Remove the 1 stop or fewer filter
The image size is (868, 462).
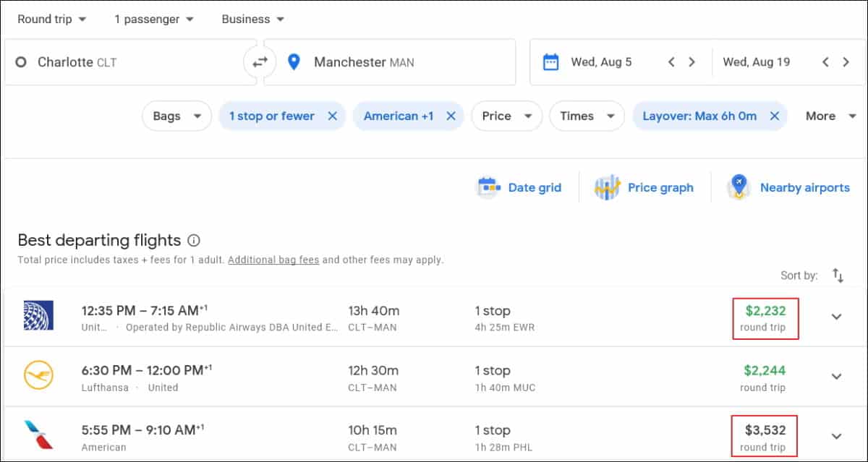tap(332, 116)
